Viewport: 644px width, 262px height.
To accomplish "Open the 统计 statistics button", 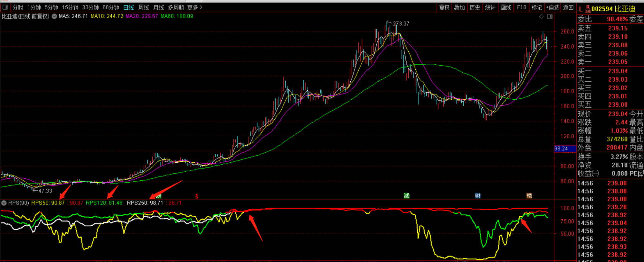I will pos(490,7).
